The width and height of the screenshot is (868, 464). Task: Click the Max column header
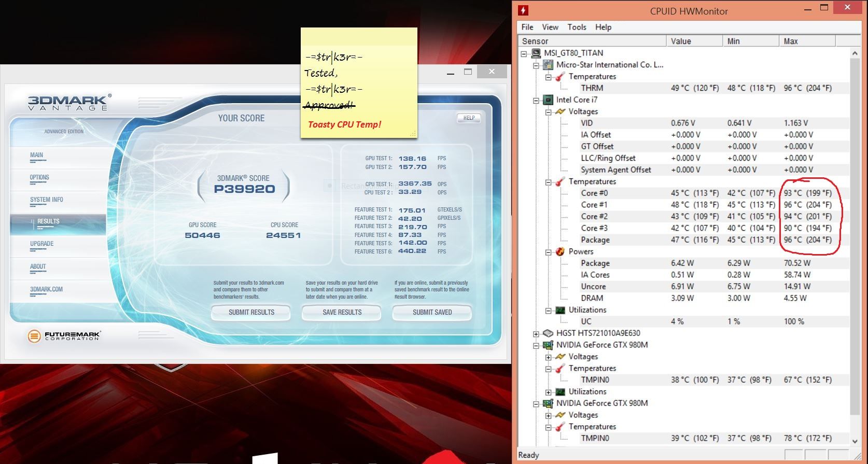[x=807, y=41]
